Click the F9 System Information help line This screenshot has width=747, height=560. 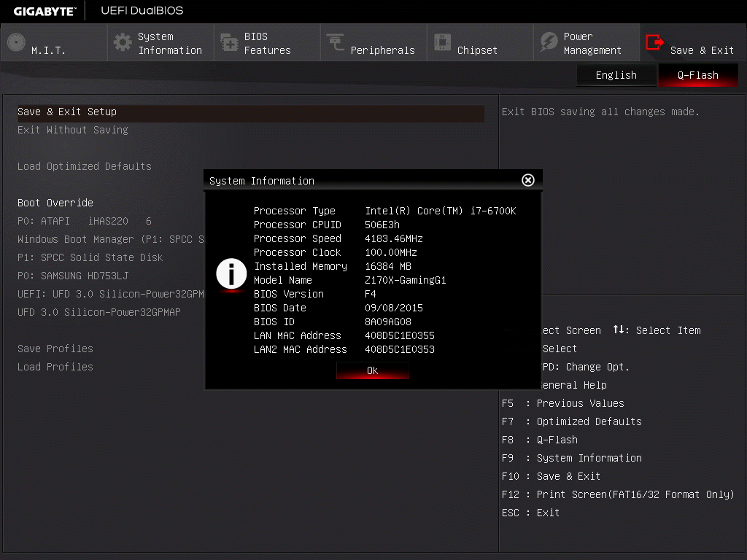572,458
